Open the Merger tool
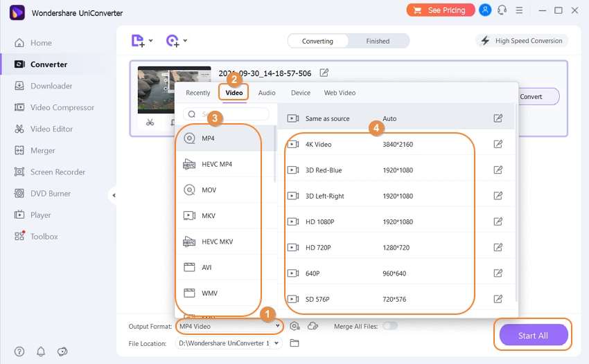 35,150
